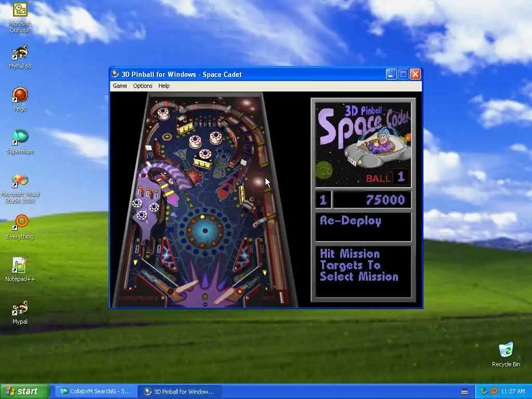Click the Mypal desktop shortcut

pyautogui.click(x=20, y=312)
